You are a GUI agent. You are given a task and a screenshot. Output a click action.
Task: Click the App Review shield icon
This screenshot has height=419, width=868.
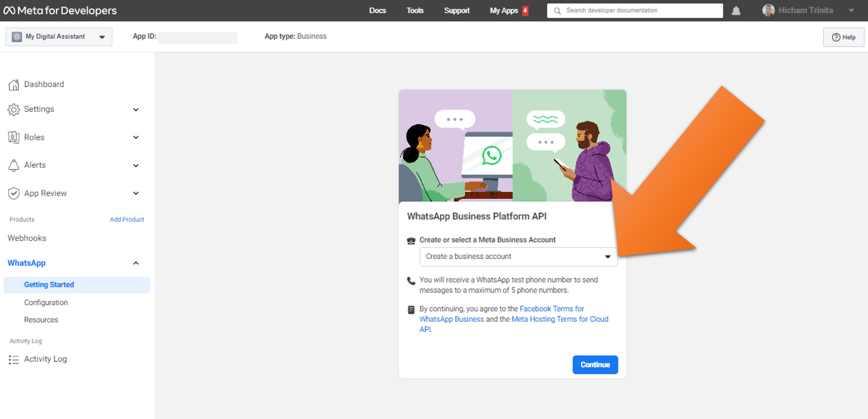tap(13, 194)
